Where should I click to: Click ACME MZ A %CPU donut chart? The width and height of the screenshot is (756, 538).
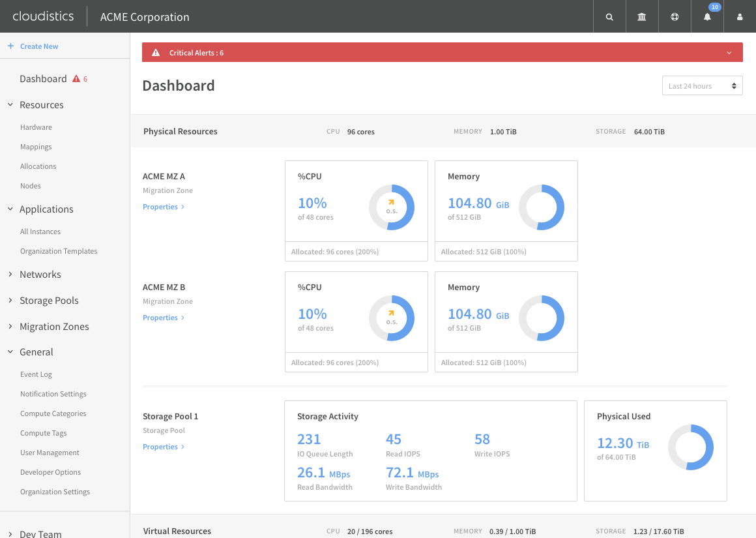tap(392, 207)
